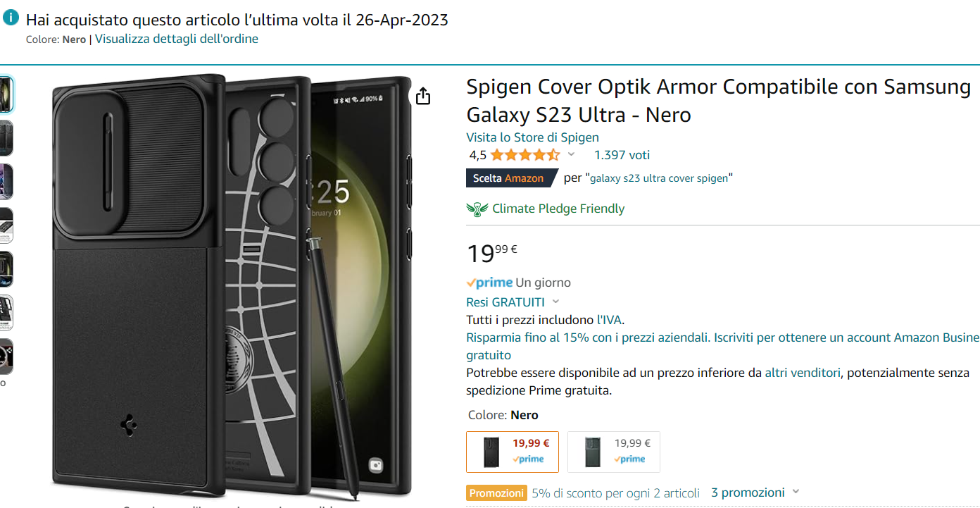Expand the Resi GRATUITI dropdown arrow

[556, 302]
